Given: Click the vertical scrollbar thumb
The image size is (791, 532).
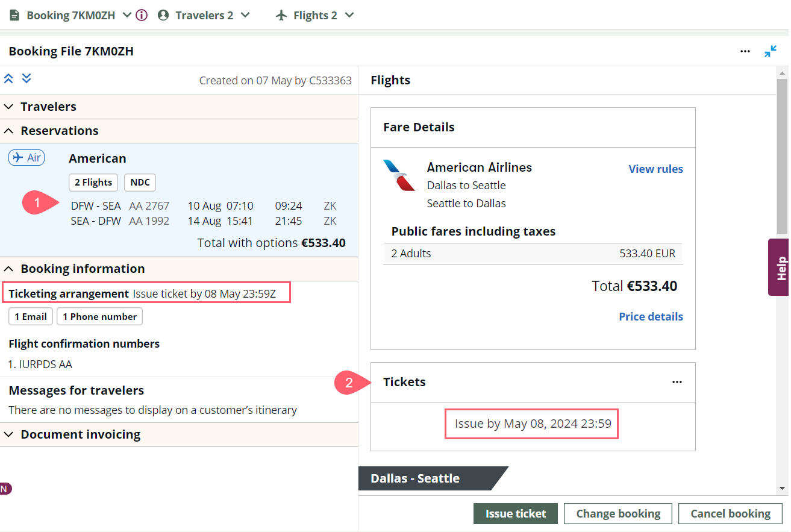Looking at the screenshot, I should click(782, 155).
